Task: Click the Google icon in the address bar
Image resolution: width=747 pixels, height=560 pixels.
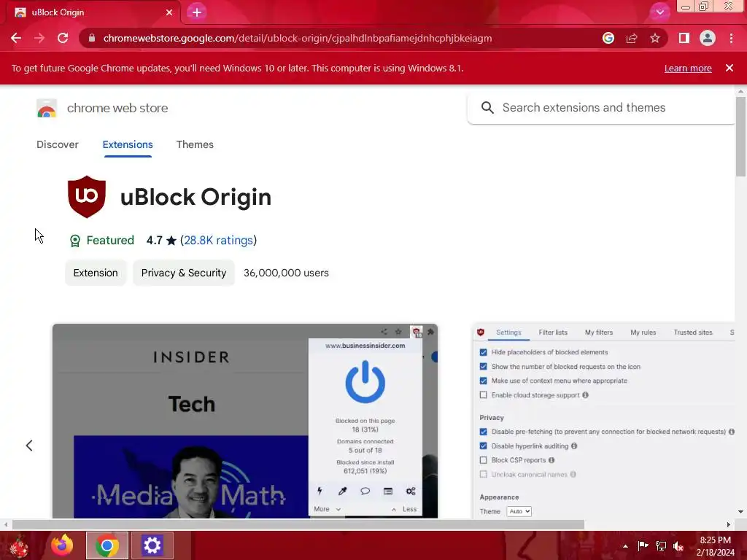Action: 608,38
